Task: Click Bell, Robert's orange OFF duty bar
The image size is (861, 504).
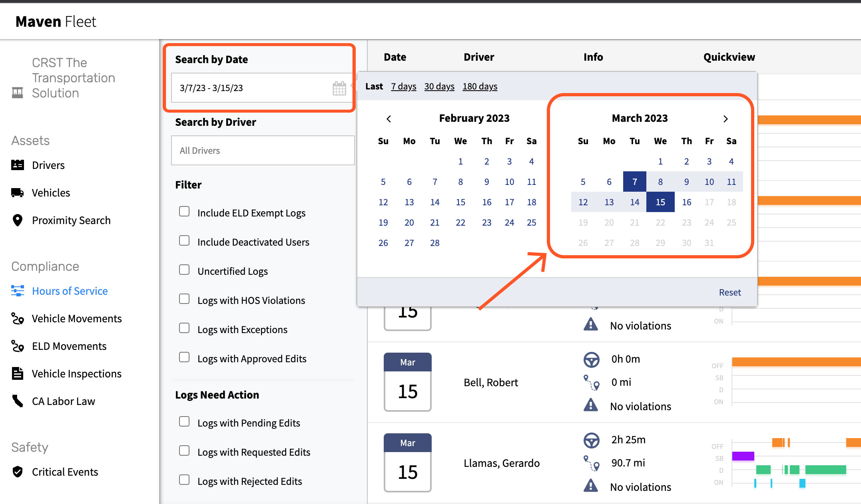Action: 795,362
